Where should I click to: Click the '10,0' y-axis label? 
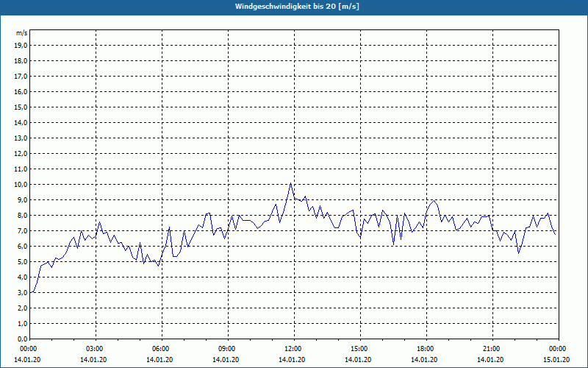[x=21, y=185]
